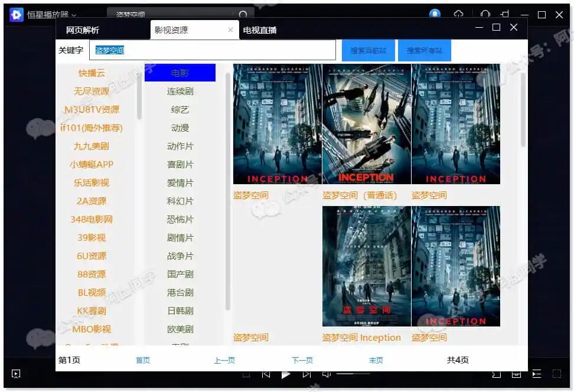Switch to the 网页解析 tab
This screenshot has height=392, width=574.
82,30
